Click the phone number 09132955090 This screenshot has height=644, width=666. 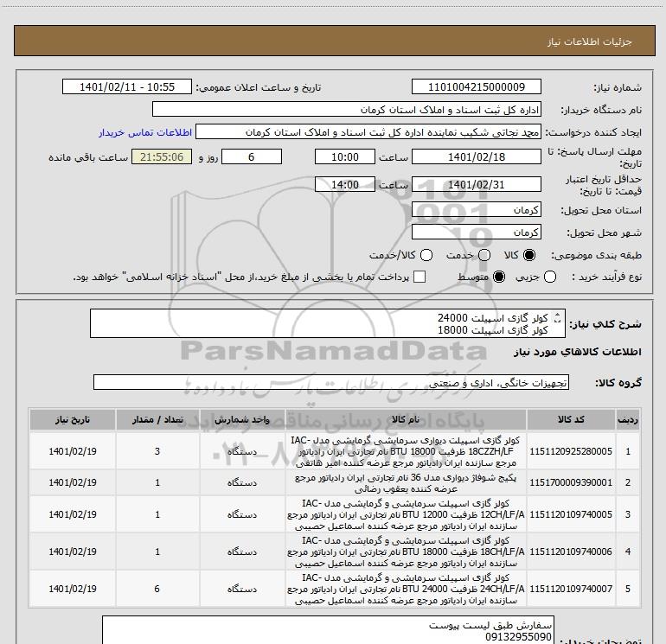(518, 637)
